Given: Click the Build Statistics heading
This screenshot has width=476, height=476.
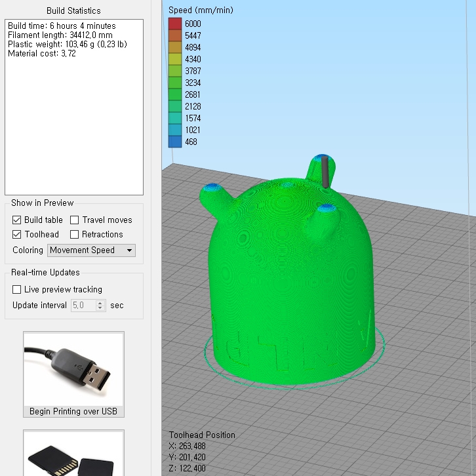Looking at the screenshot, I should [73, 10].
